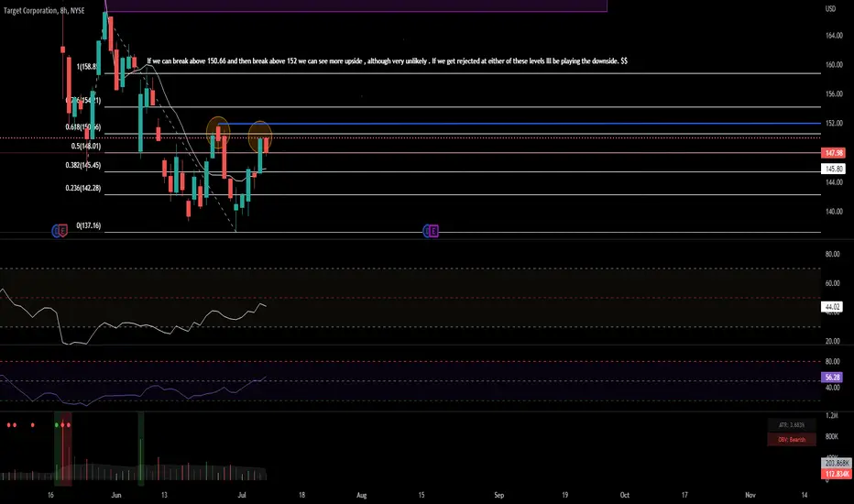Click the Oct label on the time axis
This screenshot has height=504, width=854.
click(625, 495)
